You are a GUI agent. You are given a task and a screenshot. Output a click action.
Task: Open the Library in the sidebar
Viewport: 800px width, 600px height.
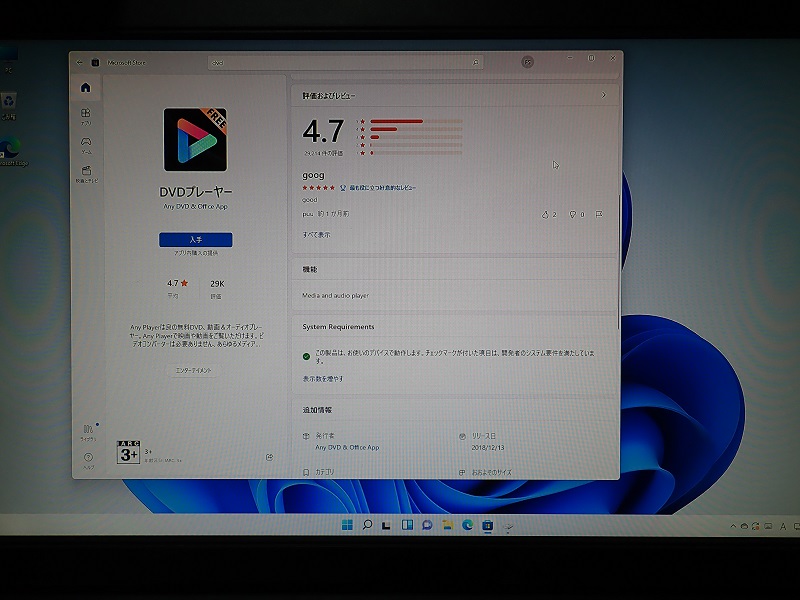(x=88, y=432)
